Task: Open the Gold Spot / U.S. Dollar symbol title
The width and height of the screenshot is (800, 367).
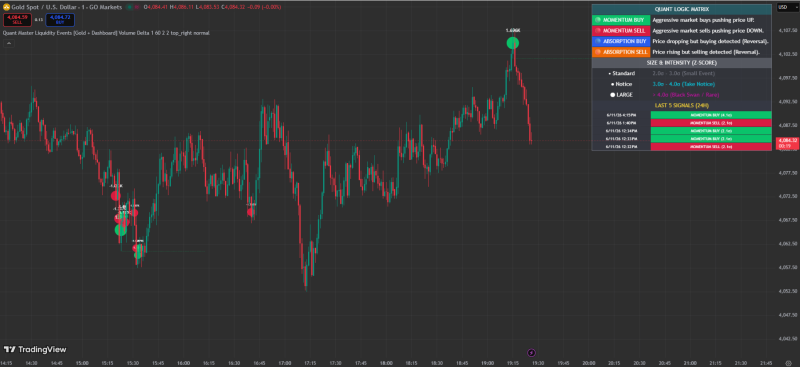Action: [66, 8]
